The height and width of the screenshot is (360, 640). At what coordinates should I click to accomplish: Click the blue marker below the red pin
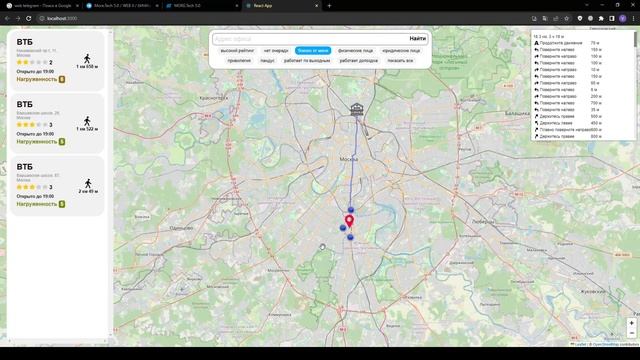[350, 237]
